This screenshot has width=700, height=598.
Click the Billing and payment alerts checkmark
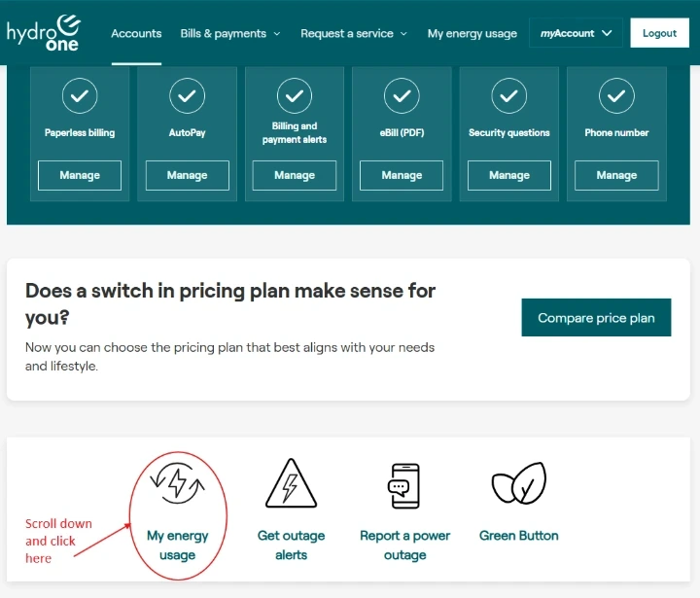295,95
